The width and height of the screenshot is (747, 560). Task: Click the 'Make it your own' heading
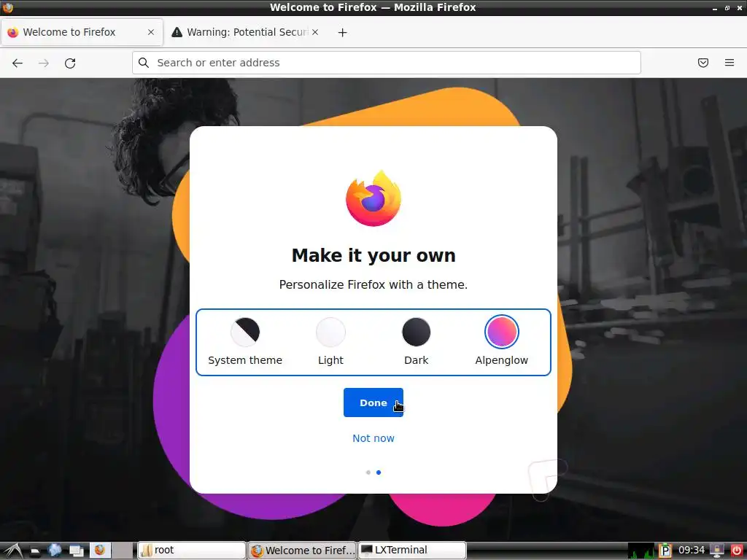tap(373, 255)
